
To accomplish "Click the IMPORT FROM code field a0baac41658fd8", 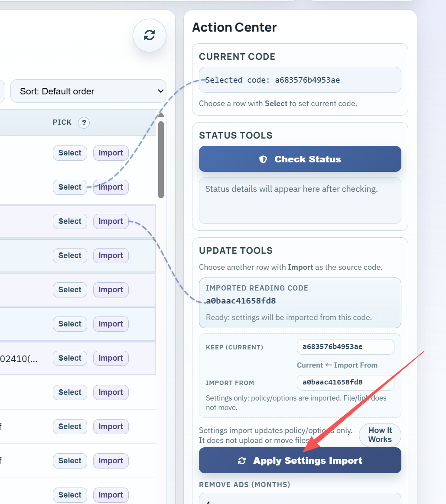I will (345, 382).
